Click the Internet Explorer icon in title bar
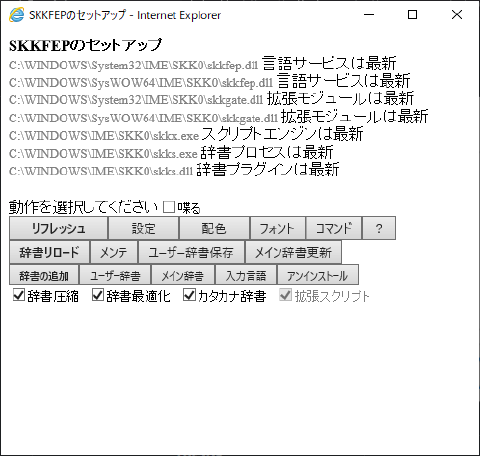480x456 pixels. [x=16, y=15]
